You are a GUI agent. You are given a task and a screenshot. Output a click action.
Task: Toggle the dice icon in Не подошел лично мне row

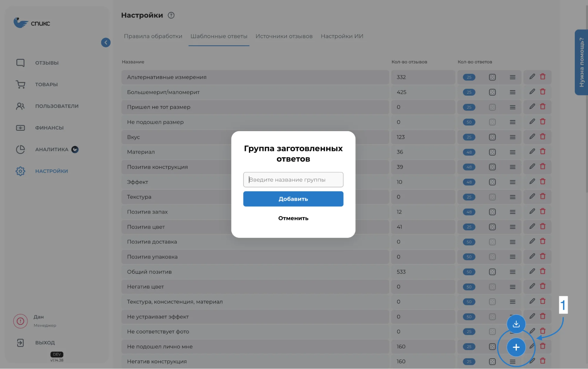tap(492, 347)
